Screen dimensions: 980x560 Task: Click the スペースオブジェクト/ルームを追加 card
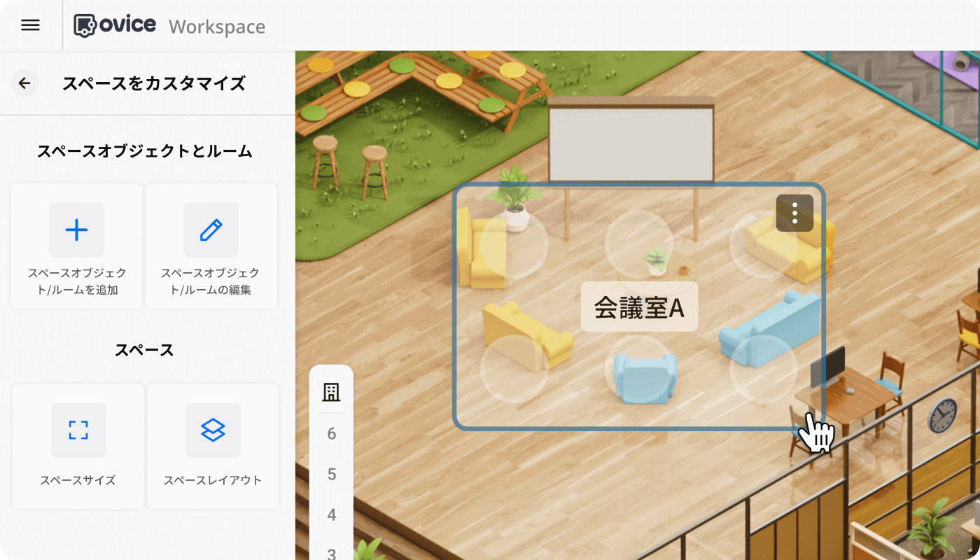76,246
